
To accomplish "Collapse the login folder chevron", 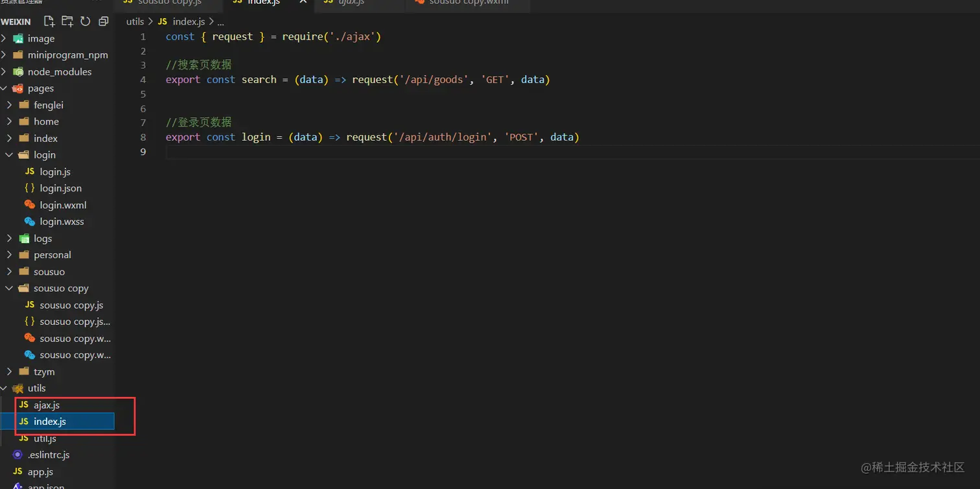I will pyautogui.click(x=9, y=155).
